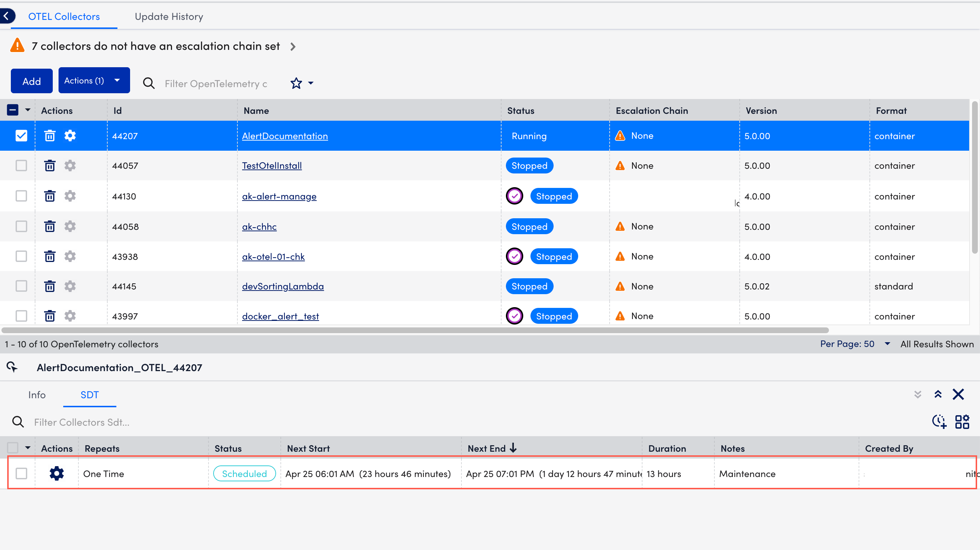Click the Add button
This screenshot has width=980, height=550.
(x=31, y=81)
